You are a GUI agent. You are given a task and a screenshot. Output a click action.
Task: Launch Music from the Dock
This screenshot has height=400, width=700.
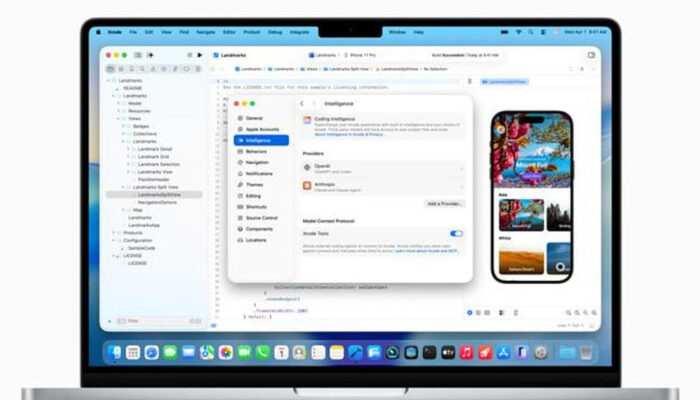pos(467,352)
